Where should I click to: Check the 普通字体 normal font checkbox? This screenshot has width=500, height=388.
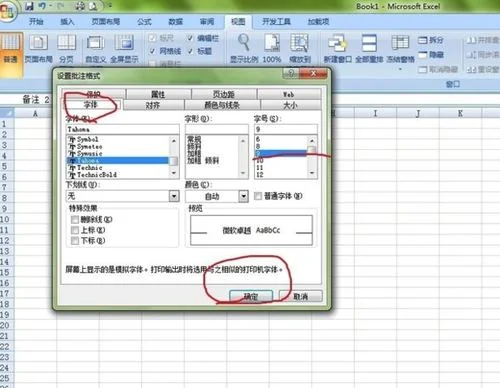tap(258, 196)
